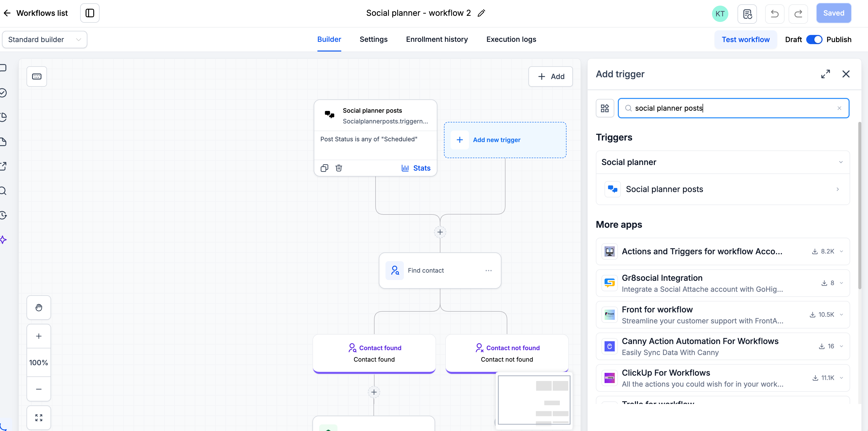Go back to Workflows list
This screenshot has height=431, width=868.
click(35, 13)
